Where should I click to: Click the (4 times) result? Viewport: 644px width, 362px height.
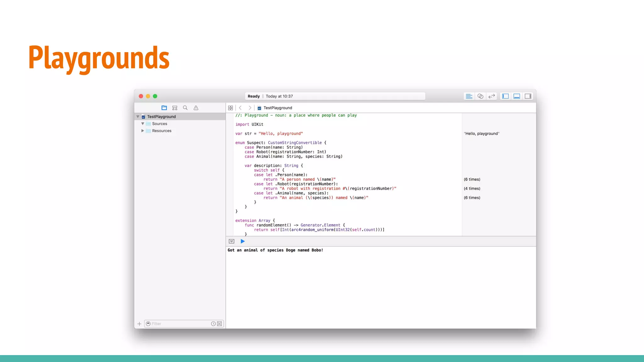472,189
